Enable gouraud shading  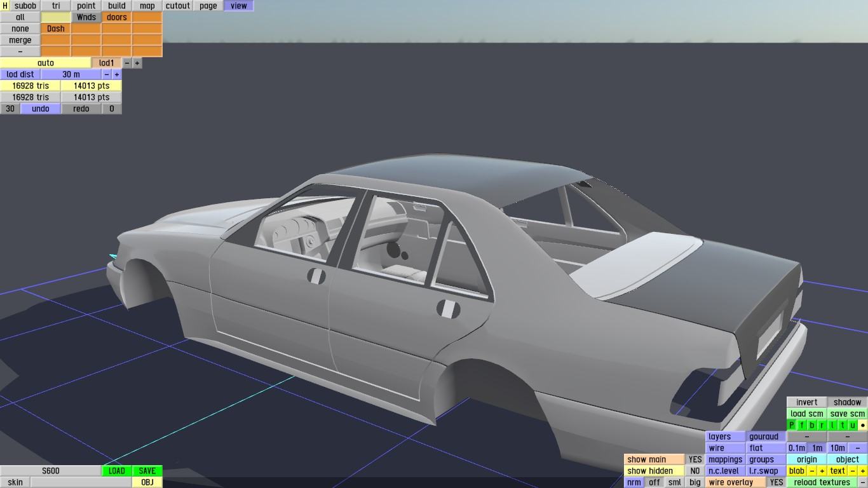[766, 437]
